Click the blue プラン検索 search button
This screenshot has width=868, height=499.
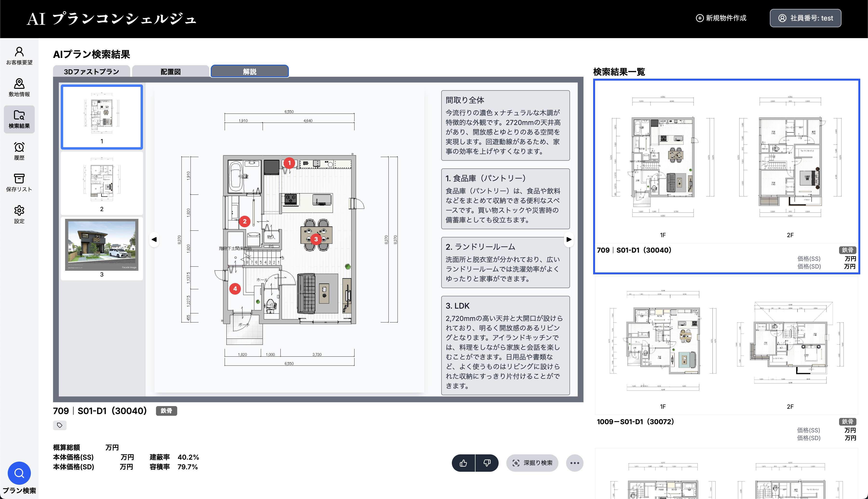(19, 473)
